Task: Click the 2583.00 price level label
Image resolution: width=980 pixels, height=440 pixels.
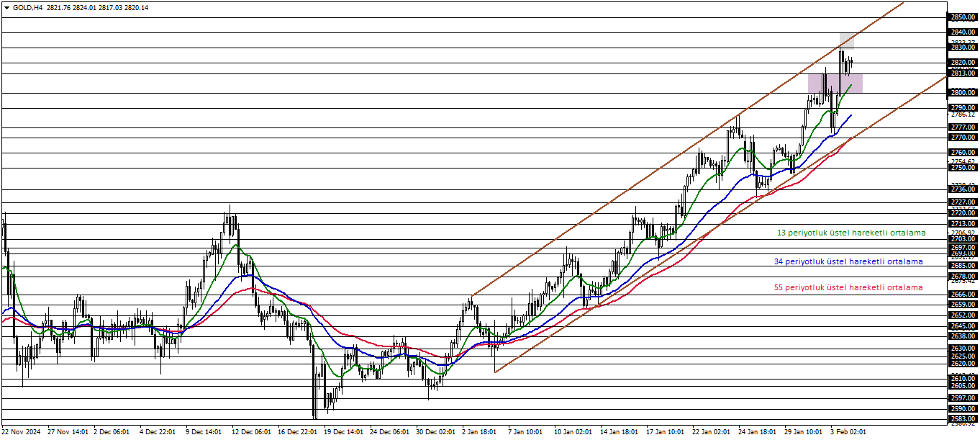Action: (963, 419)
